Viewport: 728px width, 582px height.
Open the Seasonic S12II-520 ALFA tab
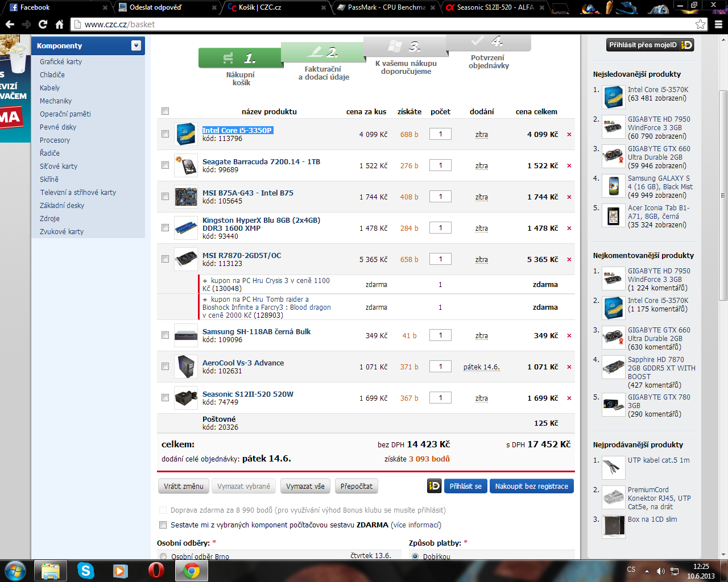pos(495,7)
